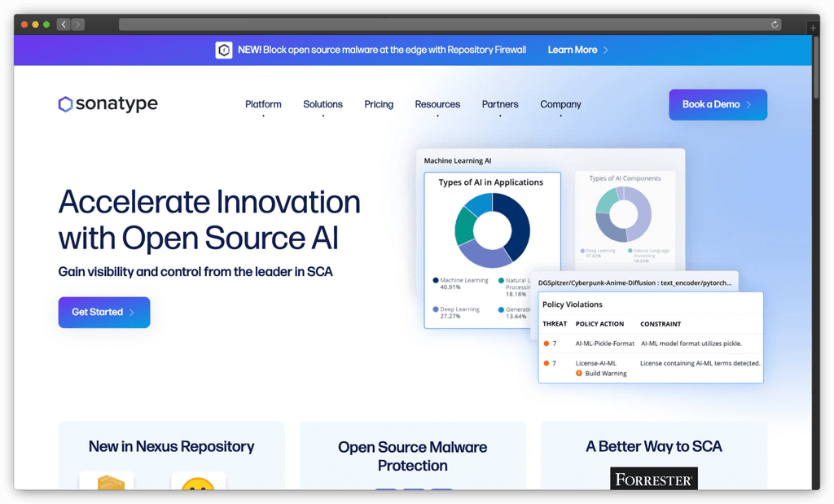
Task: Follow the Learn More link in the top banner
Action: pyautogui.click(x=573, y=50)
